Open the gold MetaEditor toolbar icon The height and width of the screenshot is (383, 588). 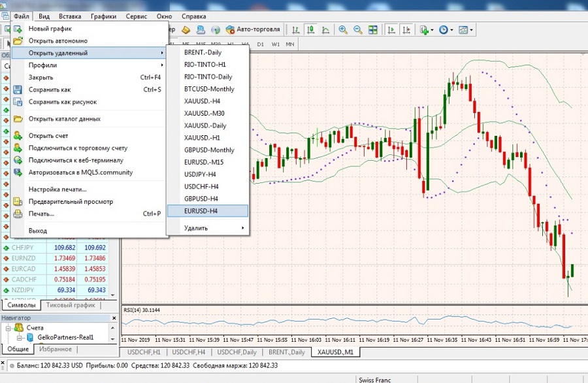pyautogui.click(x=186, y=29)
